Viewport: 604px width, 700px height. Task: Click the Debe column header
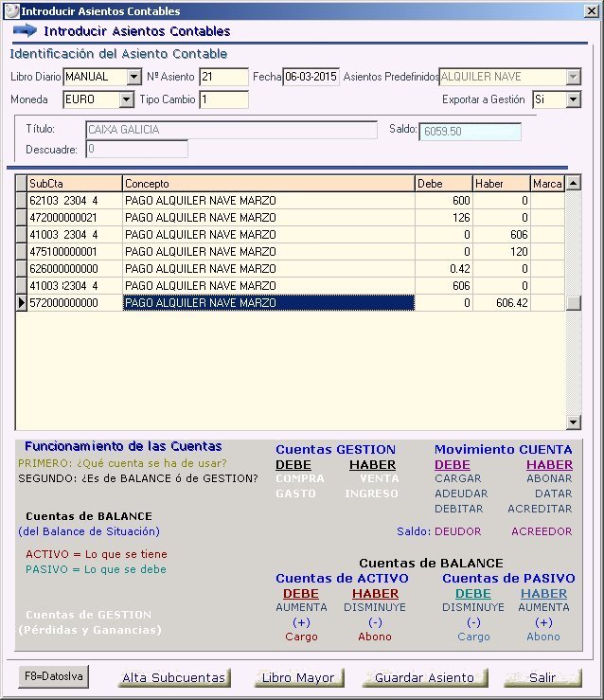point(444,184)
